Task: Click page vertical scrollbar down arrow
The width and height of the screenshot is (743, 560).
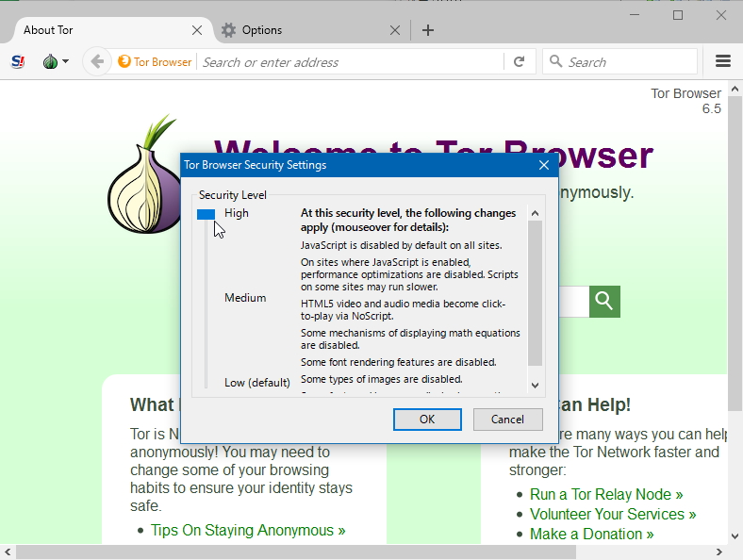Action: pyautogui.click(x=735, y=536)
